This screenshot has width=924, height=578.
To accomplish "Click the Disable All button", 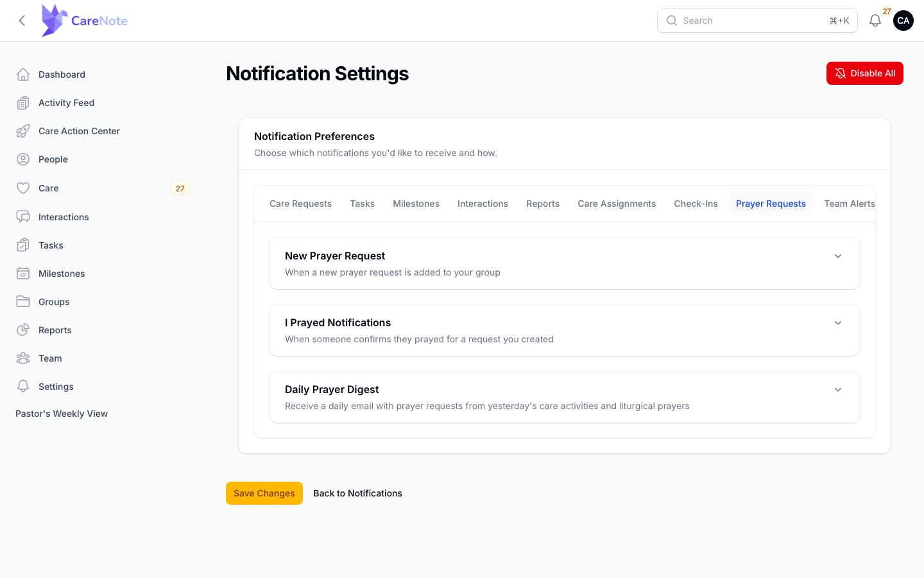I will [865, 73].
